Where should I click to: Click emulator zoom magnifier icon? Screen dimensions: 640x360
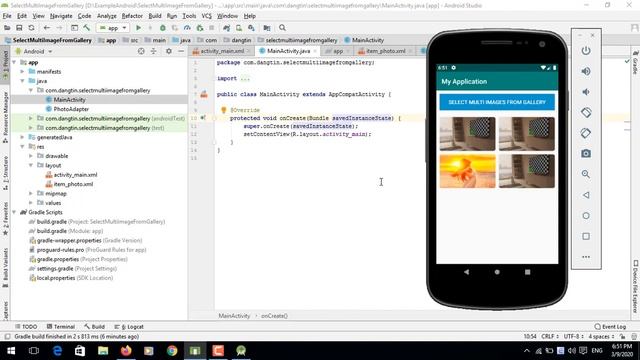click(x=586, y=174)
